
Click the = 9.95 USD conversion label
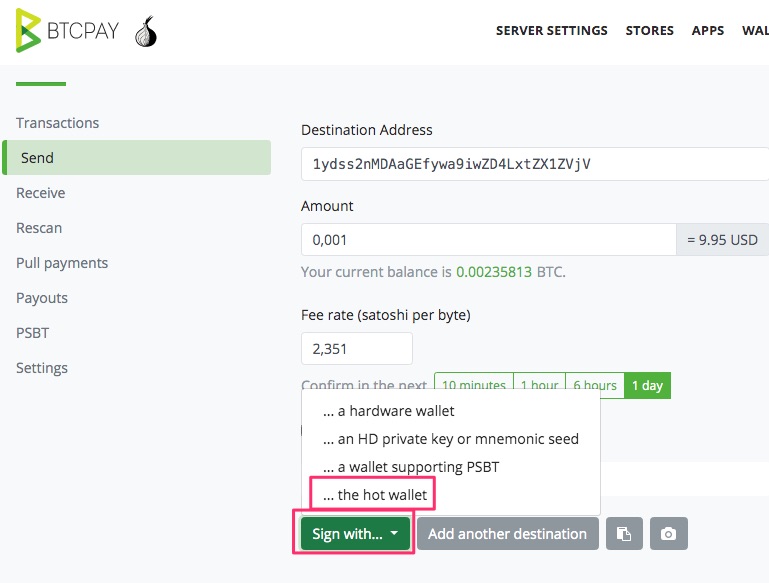pos(722,240)
